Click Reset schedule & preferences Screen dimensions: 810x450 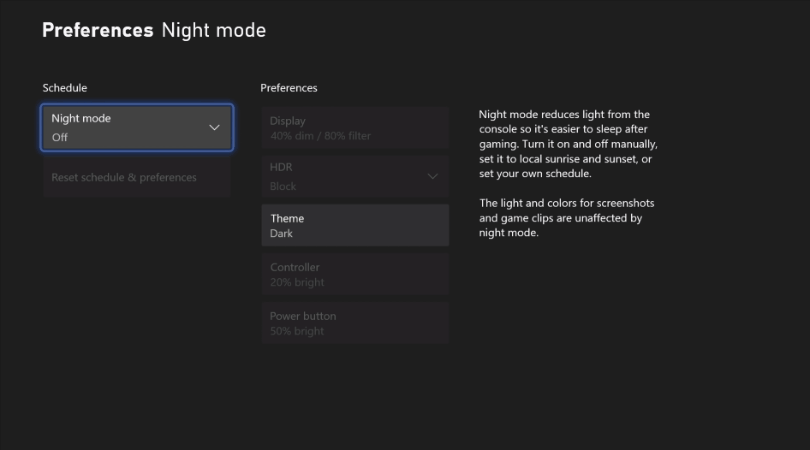coord(125,177)
